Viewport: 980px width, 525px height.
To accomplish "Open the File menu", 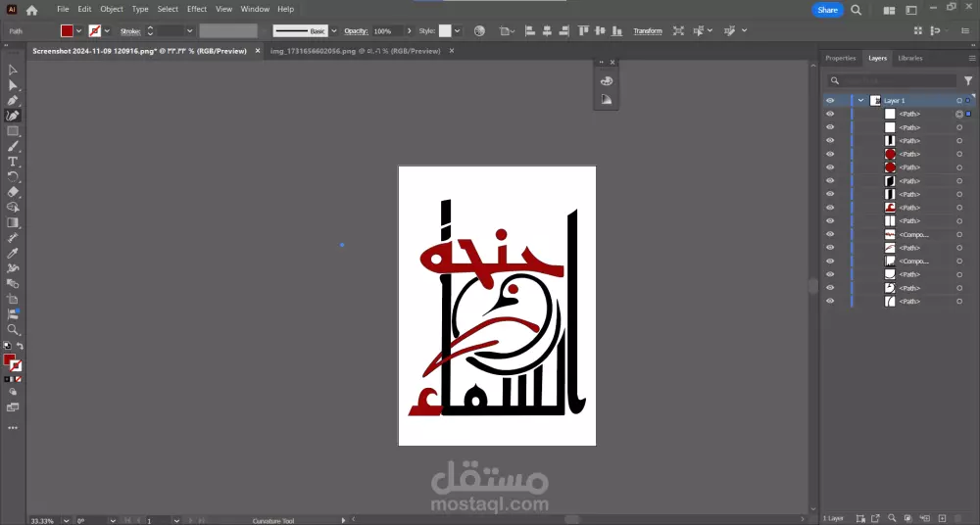I will click(x=63, y=10).
